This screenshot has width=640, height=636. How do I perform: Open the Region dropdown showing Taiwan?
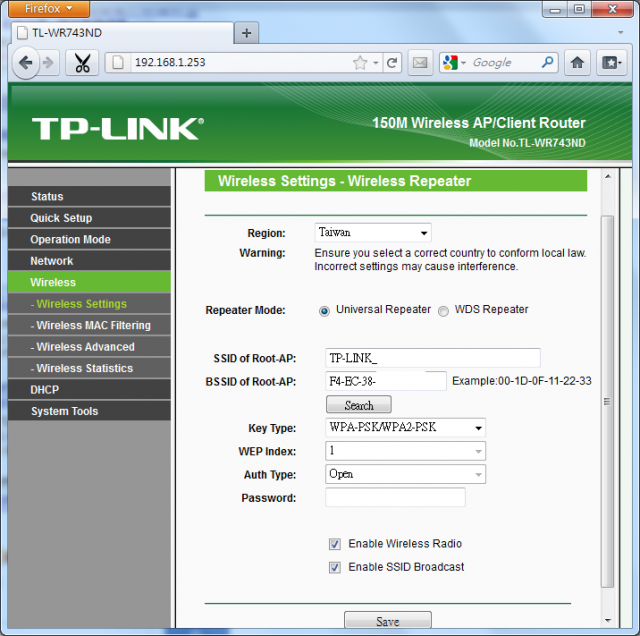coord(373,233)
